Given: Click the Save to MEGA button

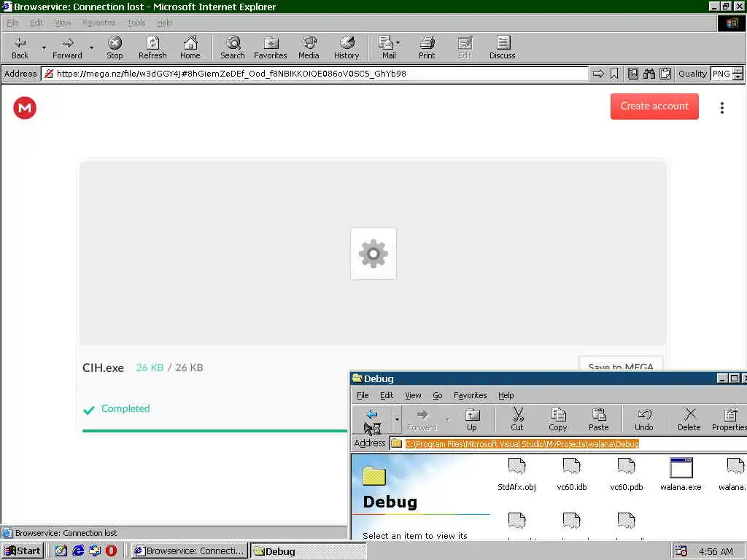Looking at the screenshot, I should click(621, 364).
